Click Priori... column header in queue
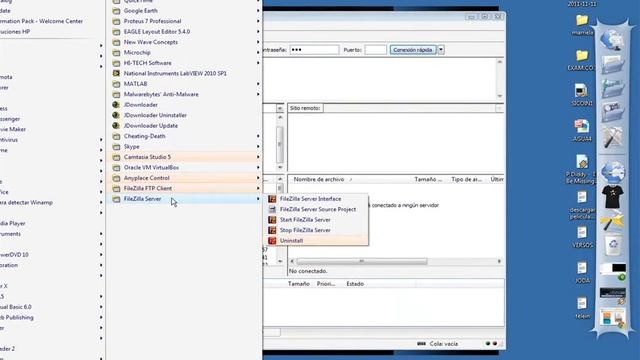 tap(326, 284)
